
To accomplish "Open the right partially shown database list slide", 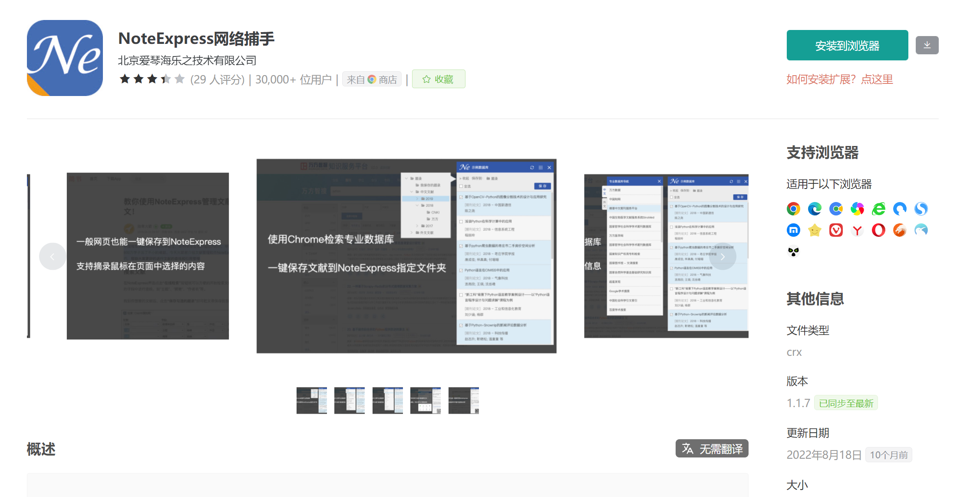I will pyautogui.click(x=666, y=256).
